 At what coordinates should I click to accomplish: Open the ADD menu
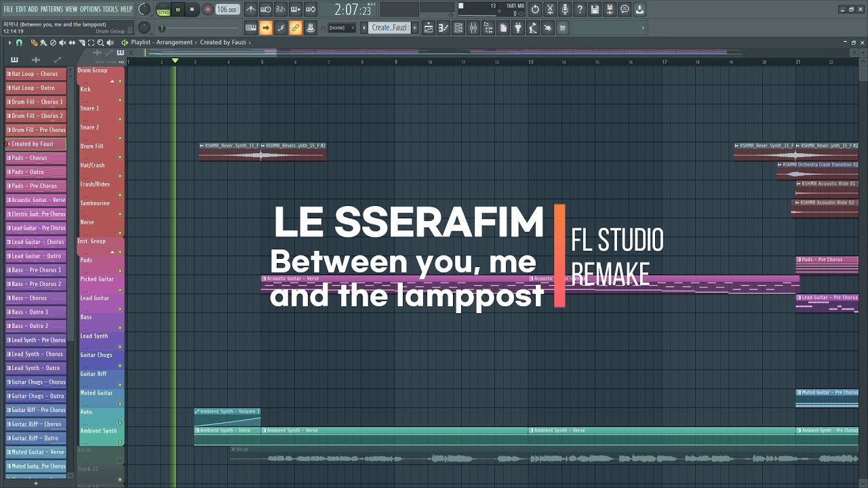tap(33, 9)
